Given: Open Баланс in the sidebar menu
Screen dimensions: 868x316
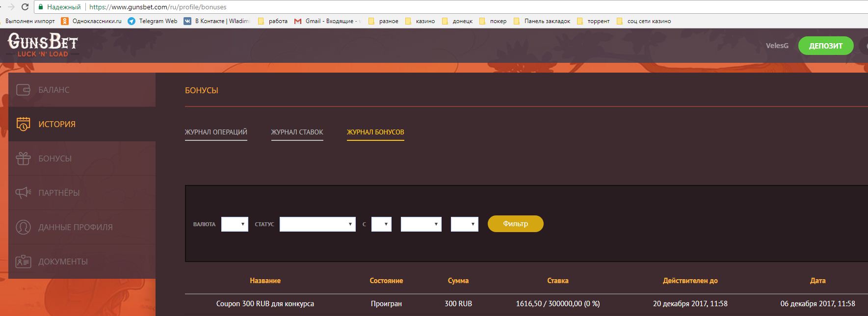Looking at the screenshot, I should coord(82,90).
